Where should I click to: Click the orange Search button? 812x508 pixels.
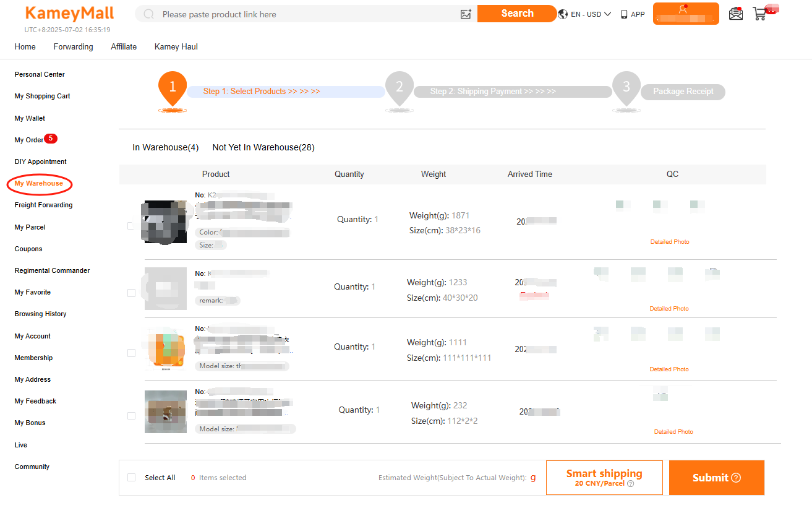point(517,14)
